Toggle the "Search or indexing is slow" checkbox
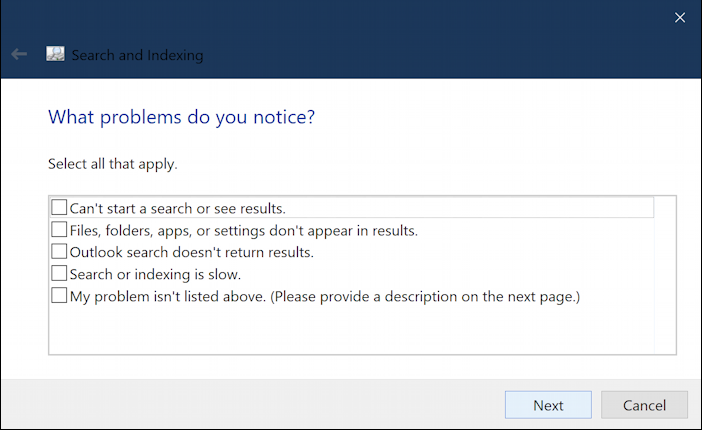 (59, 273)
